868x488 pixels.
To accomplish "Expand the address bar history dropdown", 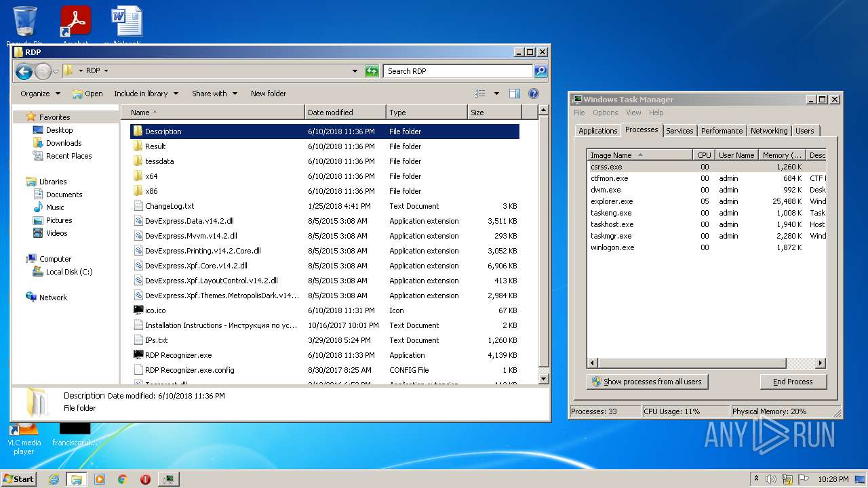I will [355, 70].
